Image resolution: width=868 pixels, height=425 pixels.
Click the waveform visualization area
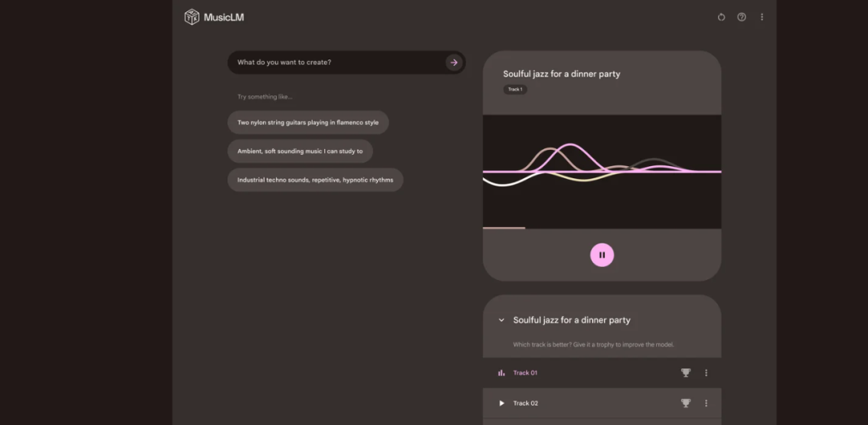(x=602, y=172)
